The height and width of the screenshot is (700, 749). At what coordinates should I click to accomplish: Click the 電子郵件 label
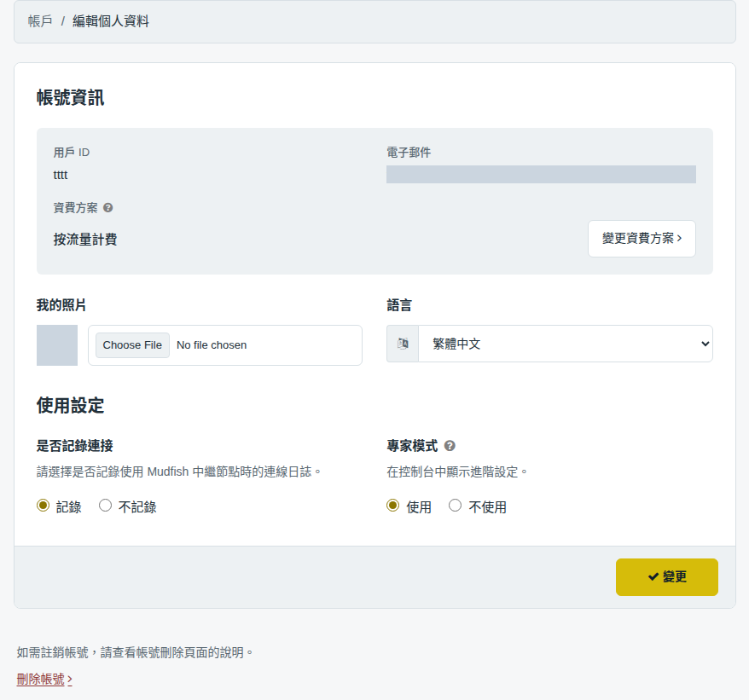409,153
